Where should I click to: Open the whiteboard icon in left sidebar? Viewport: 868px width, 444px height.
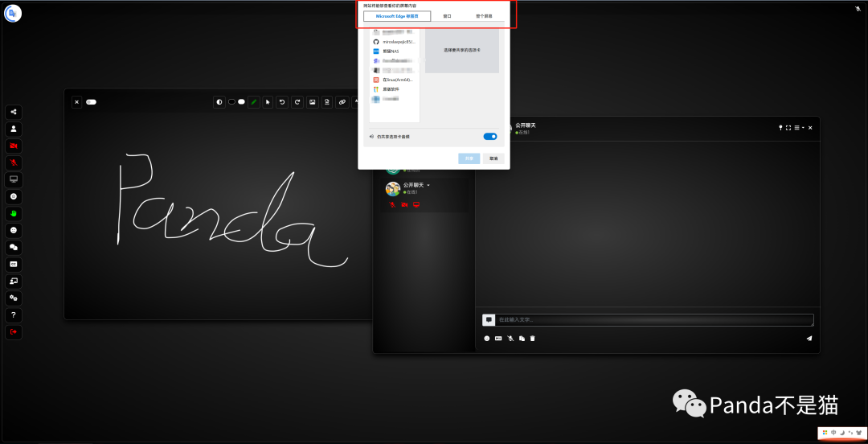(14, 281)
